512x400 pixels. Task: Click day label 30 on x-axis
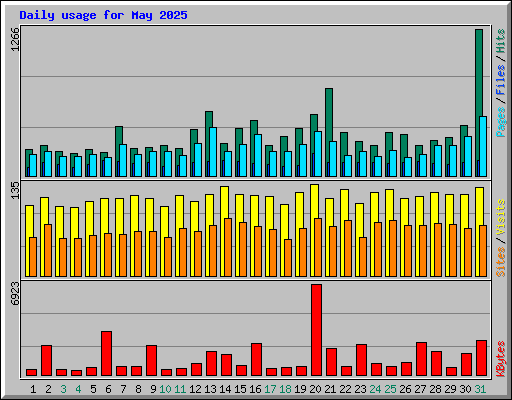coord(465,389)
